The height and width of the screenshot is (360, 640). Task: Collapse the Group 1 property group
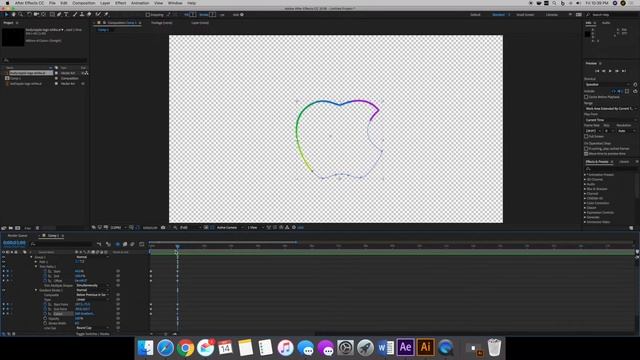pos(31,257)
